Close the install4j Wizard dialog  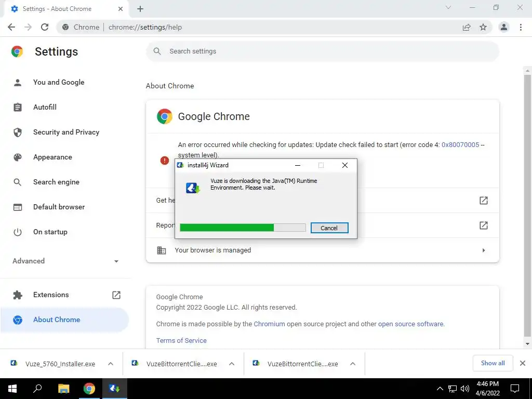[345, 165]
